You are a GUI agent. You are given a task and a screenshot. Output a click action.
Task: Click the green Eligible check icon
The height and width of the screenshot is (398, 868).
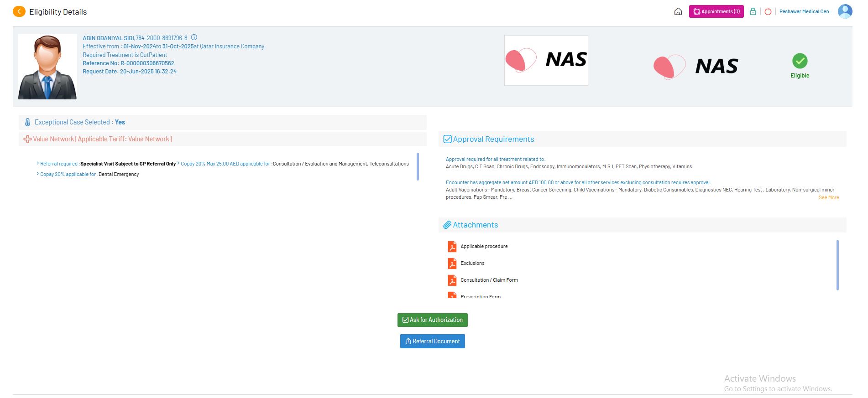[800, 61]
